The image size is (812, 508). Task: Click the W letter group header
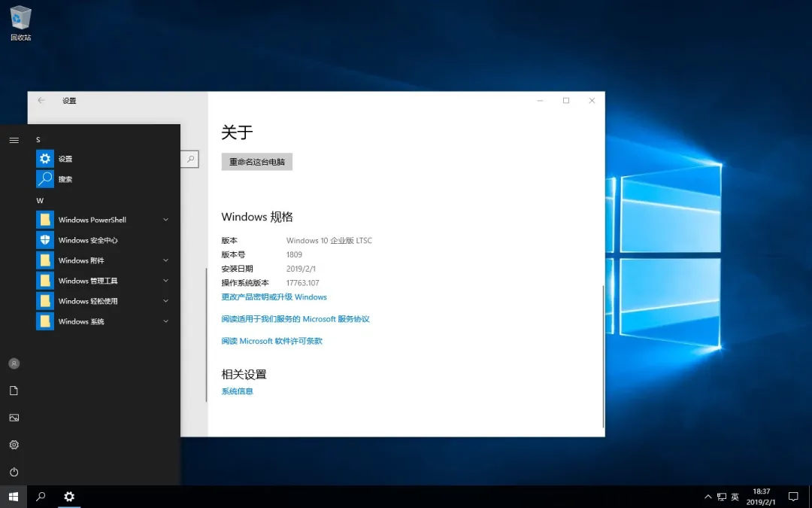point(40,201)
